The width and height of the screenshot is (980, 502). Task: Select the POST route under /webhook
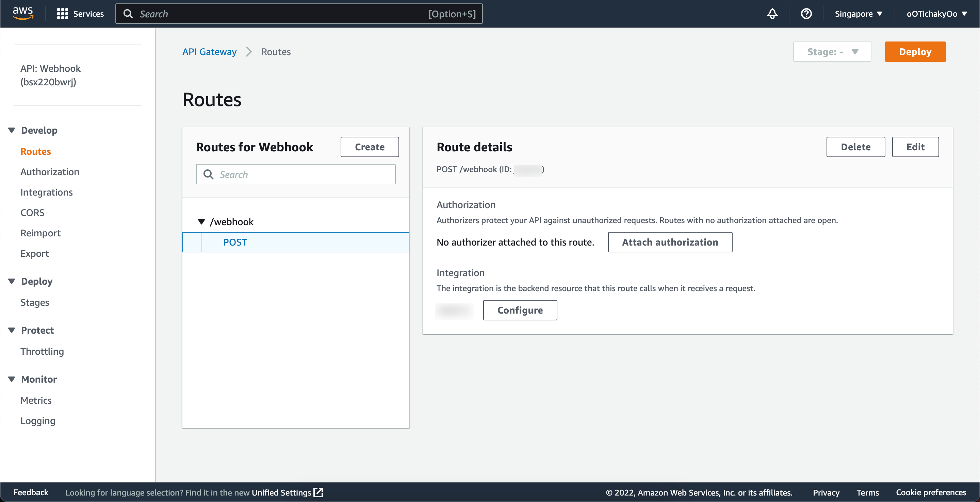(235, 242)
